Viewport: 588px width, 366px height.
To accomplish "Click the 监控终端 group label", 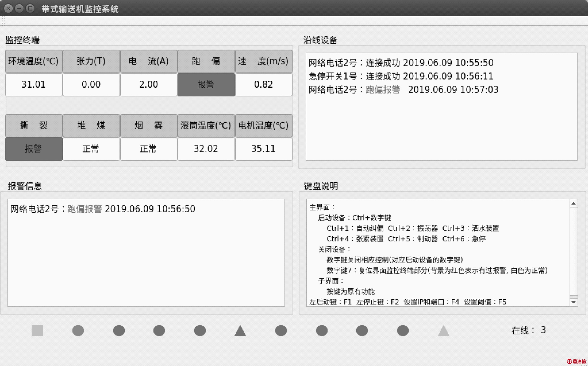I will pos(23,40).
